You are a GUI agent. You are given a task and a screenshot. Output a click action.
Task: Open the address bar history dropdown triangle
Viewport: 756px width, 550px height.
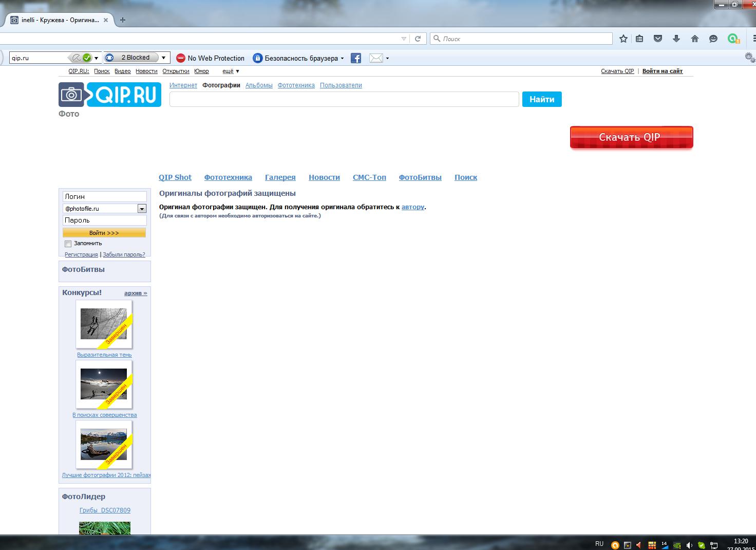[404, 39]
